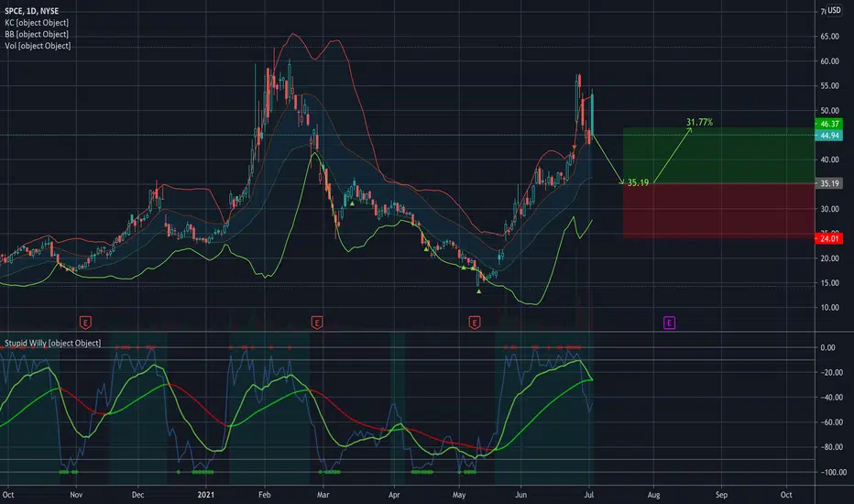This screenshot has width=854, height=504.
Task: Click the earnings marker near November 2020
Action: (85, 323)
